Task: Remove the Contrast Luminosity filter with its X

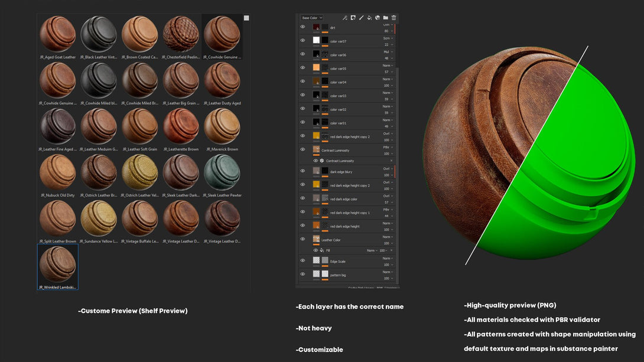Action: pos(391,161)
